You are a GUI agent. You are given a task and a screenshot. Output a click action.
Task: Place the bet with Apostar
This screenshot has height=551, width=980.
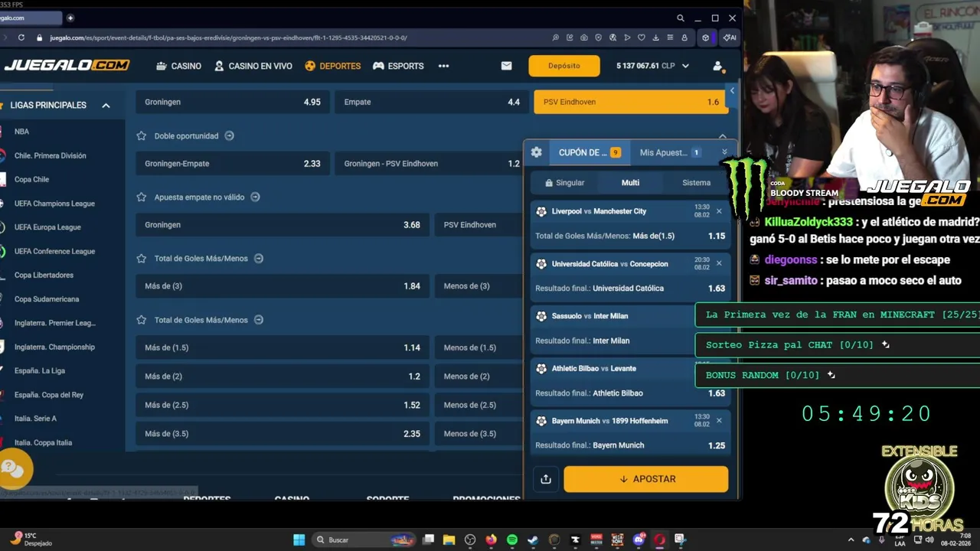coord(646,479)
